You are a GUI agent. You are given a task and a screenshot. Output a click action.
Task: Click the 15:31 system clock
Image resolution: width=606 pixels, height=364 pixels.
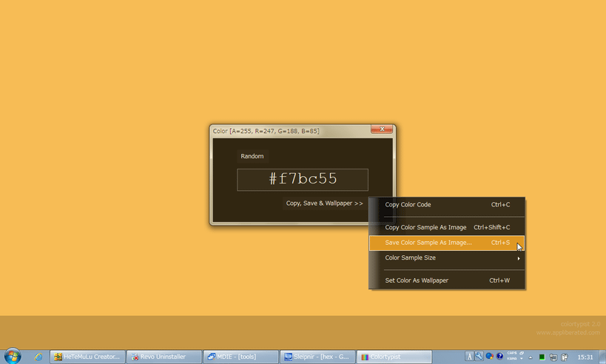click(585, 357)
